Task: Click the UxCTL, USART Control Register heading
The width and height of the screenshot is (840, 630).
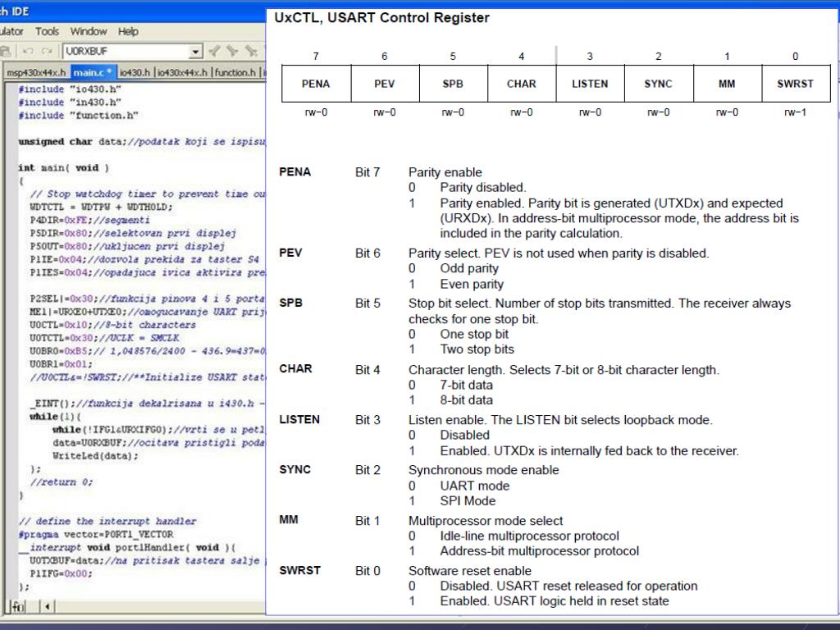Action: pos(381,18)
